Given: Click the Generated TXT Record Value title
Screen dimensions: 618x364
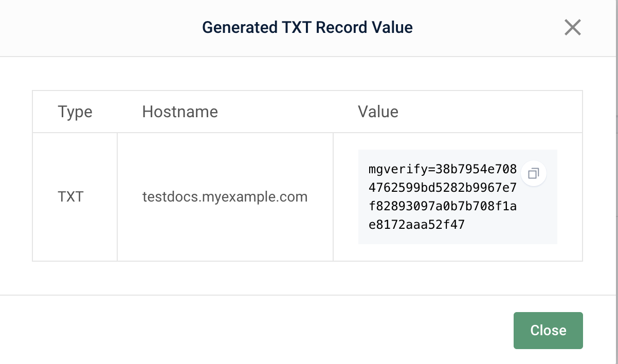Looking at the screenshot, I should tap(308, 27).
